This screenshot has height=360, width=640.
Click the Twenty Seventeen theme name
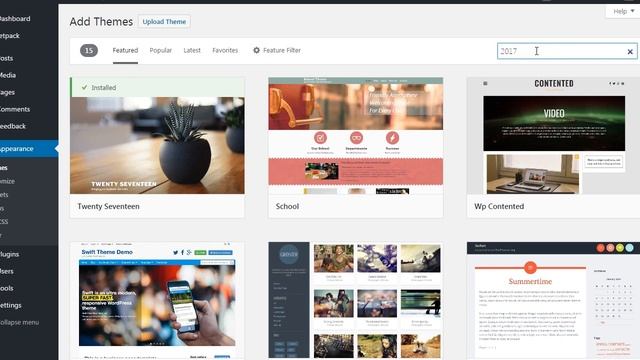point(109,207)
